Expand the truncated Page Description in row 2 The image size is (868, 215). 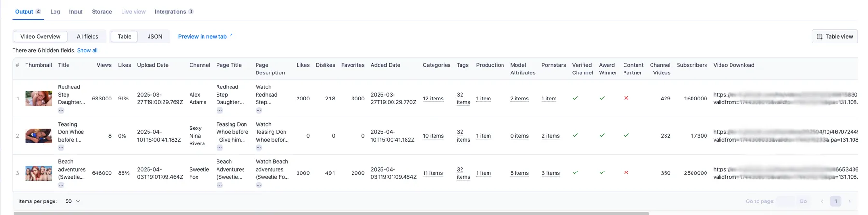[x=258, y=148]
